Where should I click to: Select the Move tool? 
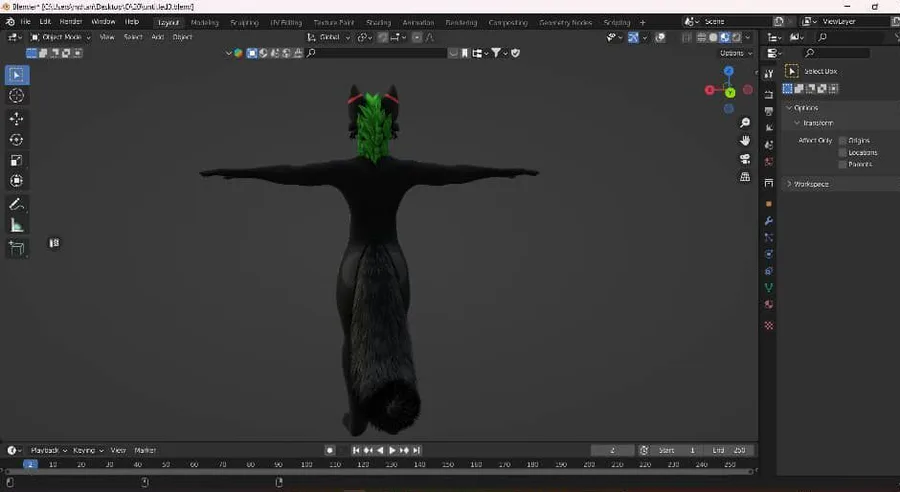[17, 119]
